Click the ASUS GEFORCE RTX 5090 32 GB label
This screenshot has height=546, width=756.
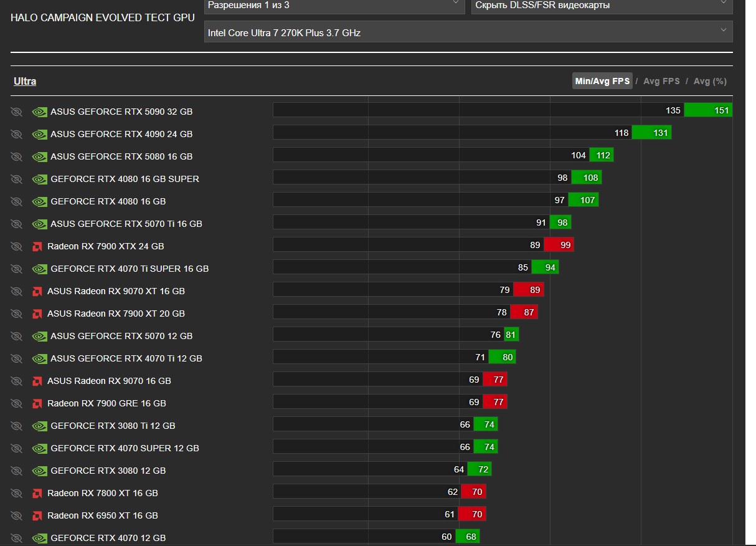point(121,112)
